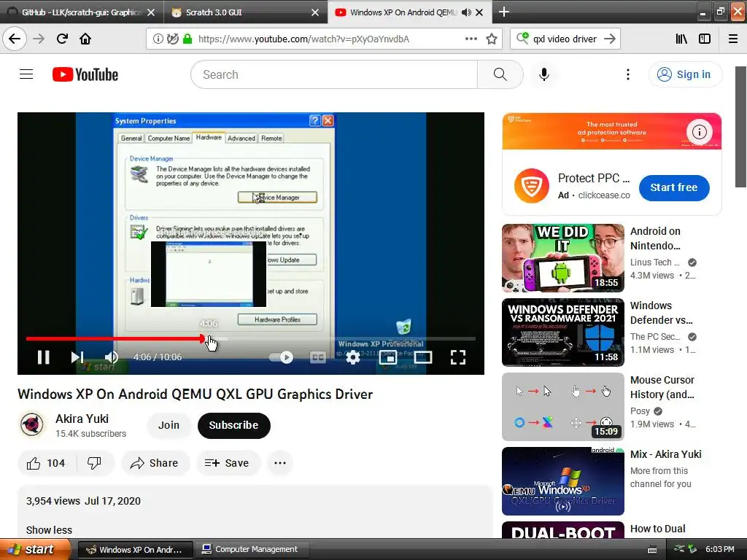Click the Share button
Screen dimensions: 747x560
(x=155, y=463)
